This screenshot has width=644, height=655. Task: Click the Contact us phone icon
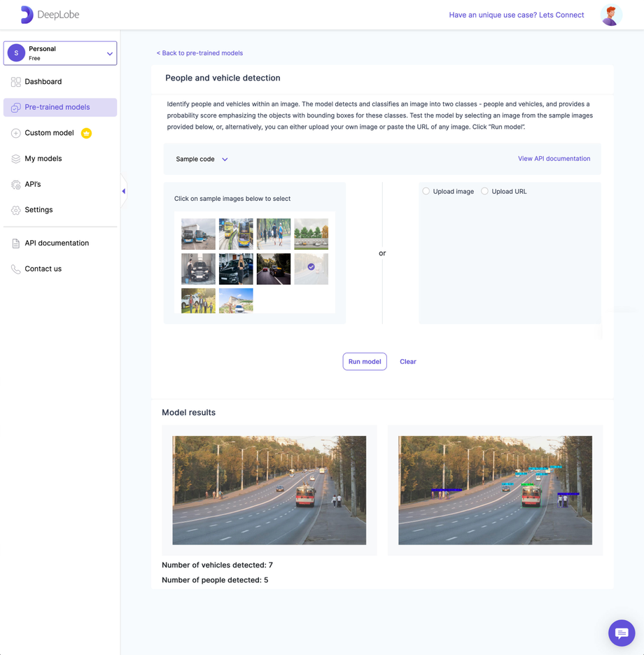point(15,268)
